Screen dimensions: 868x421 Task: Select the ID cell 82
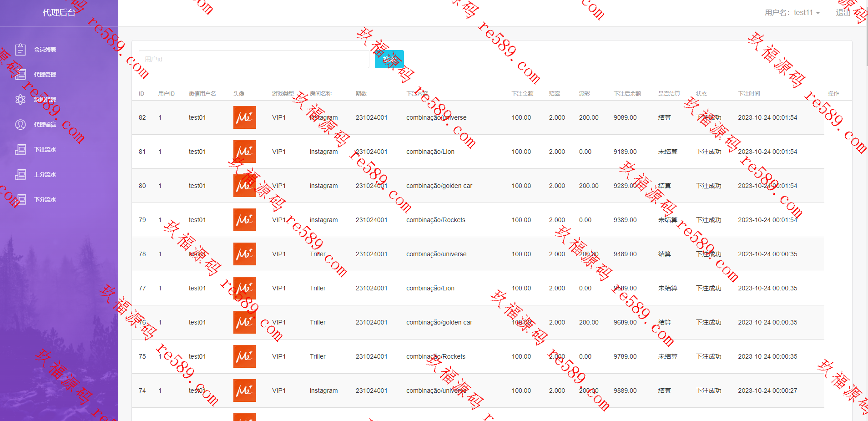tap(142, 117)
